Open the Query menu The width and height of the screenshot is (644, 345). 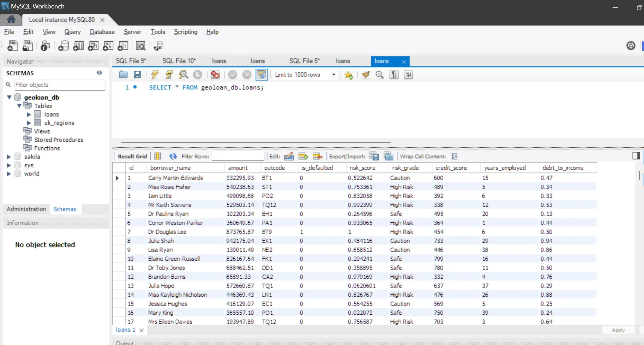click(72, 32)
